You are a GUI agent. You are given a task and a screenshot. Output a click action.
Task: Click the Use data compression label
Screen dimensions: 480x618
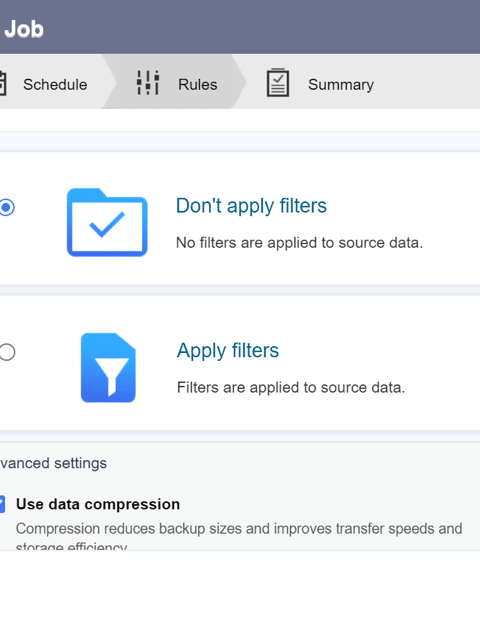tap(98, 504)
